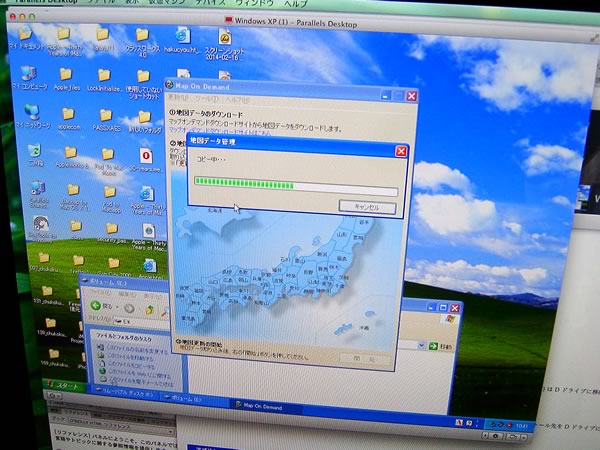Click the このファイルを移動する link
600x450 pixels.
(x=128, y=357)
